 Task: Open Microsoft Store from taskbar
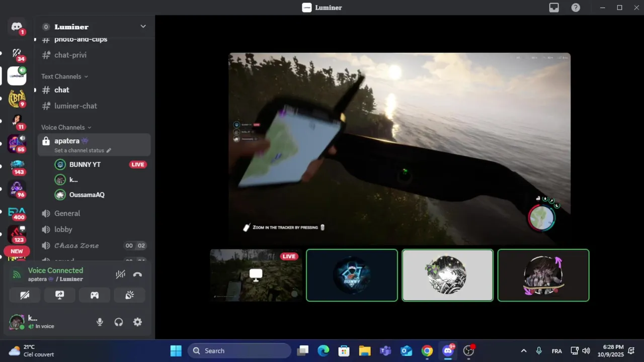[x=344, y=350]
